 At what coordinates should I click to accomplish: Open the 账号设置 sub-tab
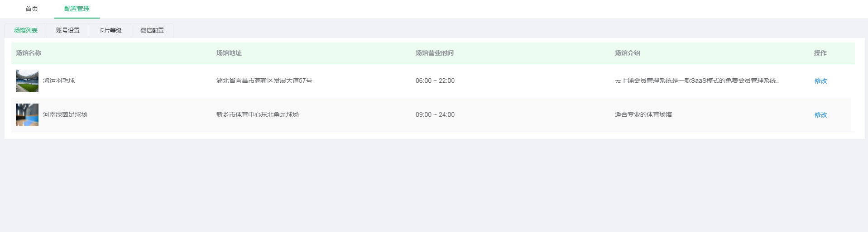point(68,30)
